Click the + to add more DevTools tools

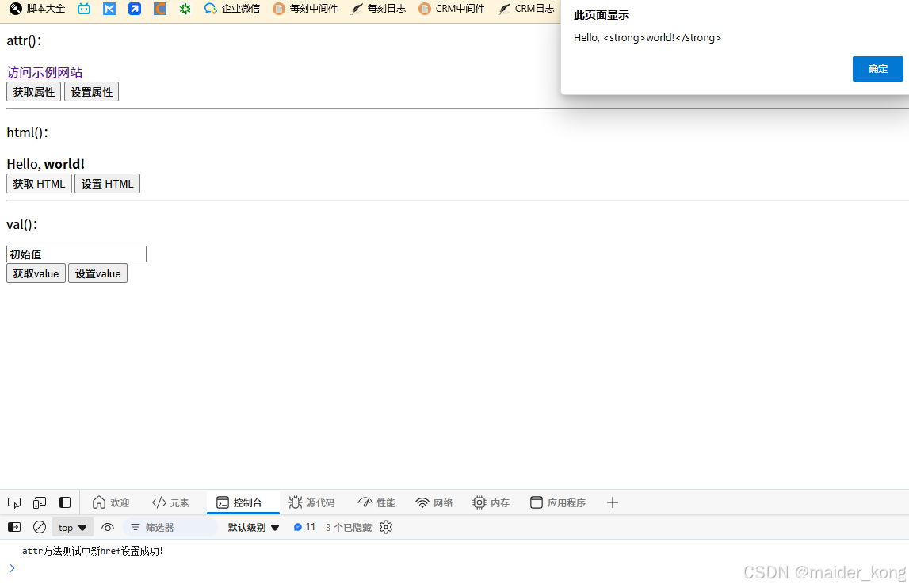point(612,502)
